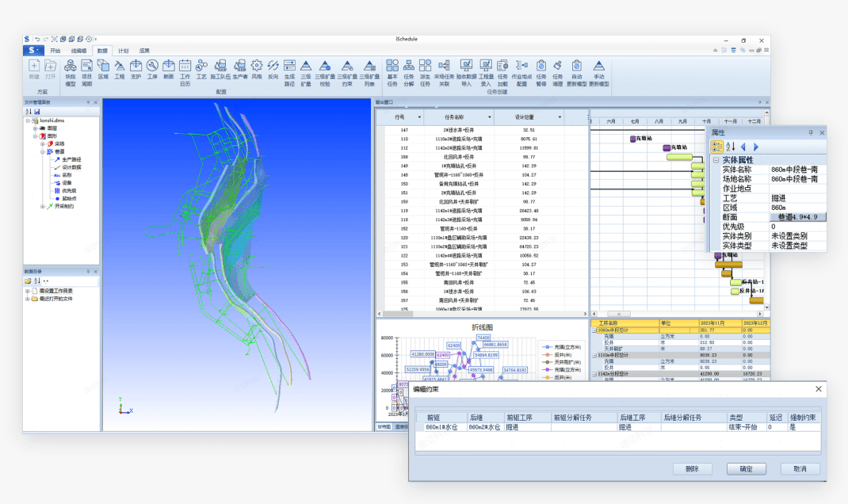Click 取消 in the constraint dialog
Viewport: 848px width, 504px height.
click(x=800, y=469)
